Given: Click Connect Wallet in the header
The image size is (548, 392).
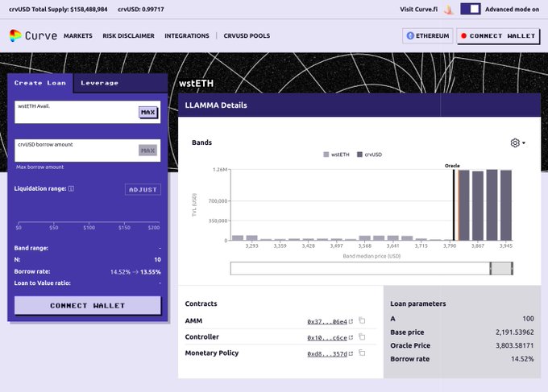Looking at the screenshot, I should pyautogui.click(x=498, y=36).
